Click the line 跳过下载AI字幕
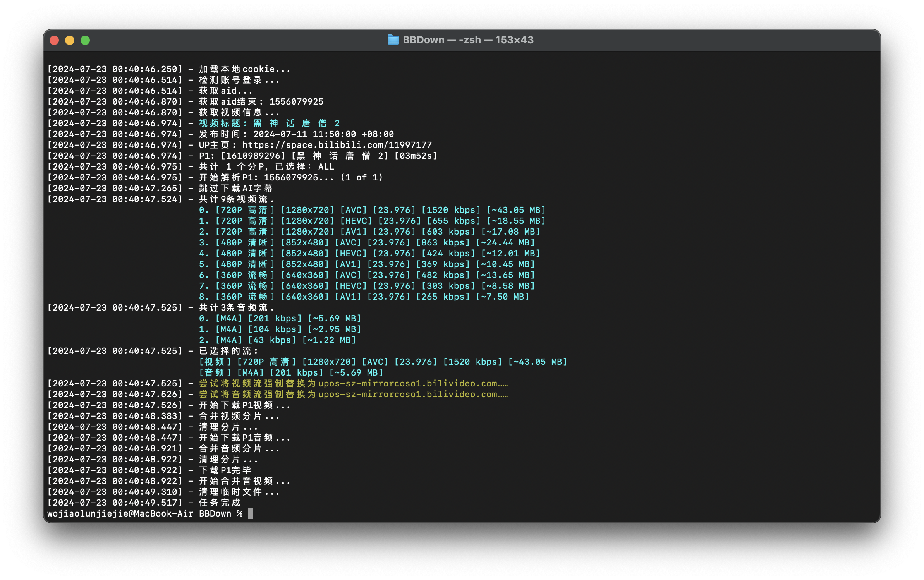Viewport: 924px width, 580px height. click(236, 188)
